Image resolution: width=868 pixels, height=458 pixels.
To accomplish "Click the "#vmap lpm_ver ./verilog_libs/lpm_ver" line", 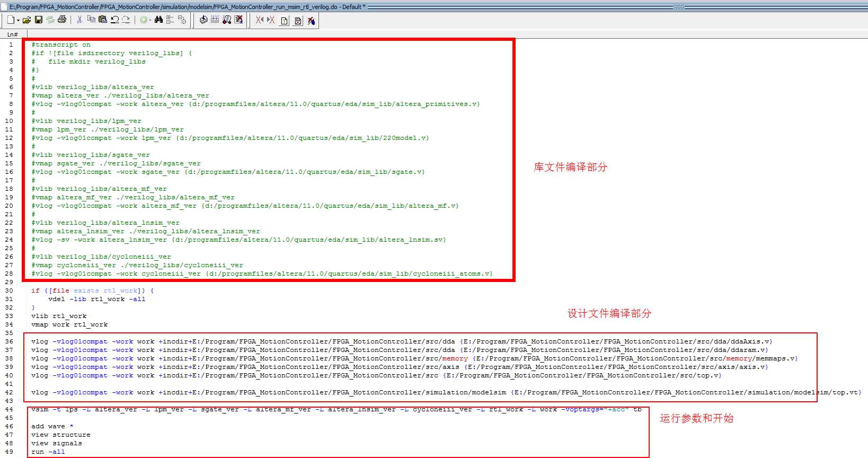I will (108, 129).
